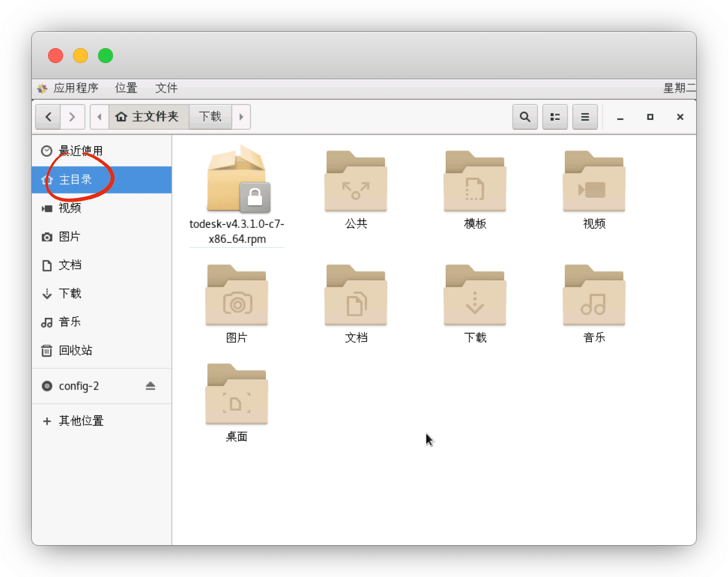
Task: Open 回收站 in the sidebar
Action: (x=75, y=350)
